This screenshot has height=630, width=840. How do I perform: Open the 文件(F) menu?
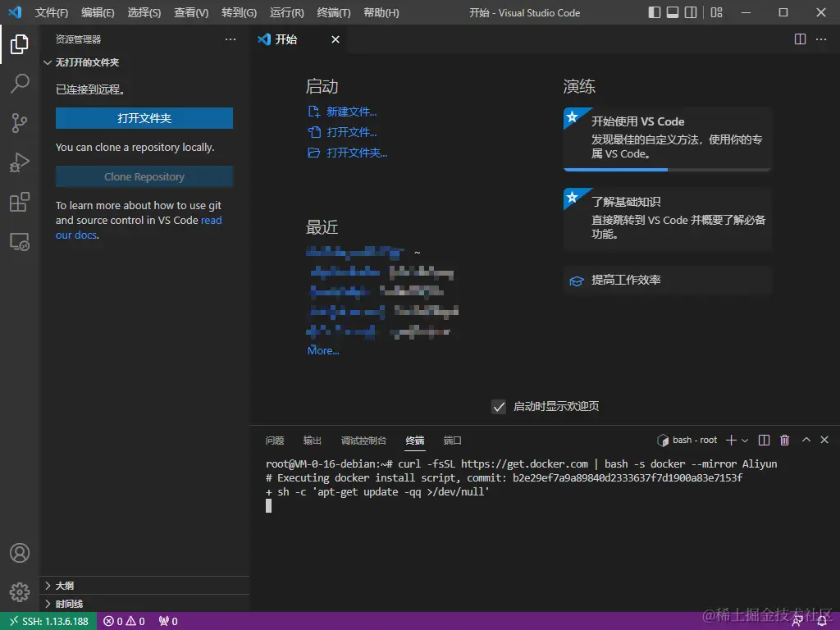52,12
